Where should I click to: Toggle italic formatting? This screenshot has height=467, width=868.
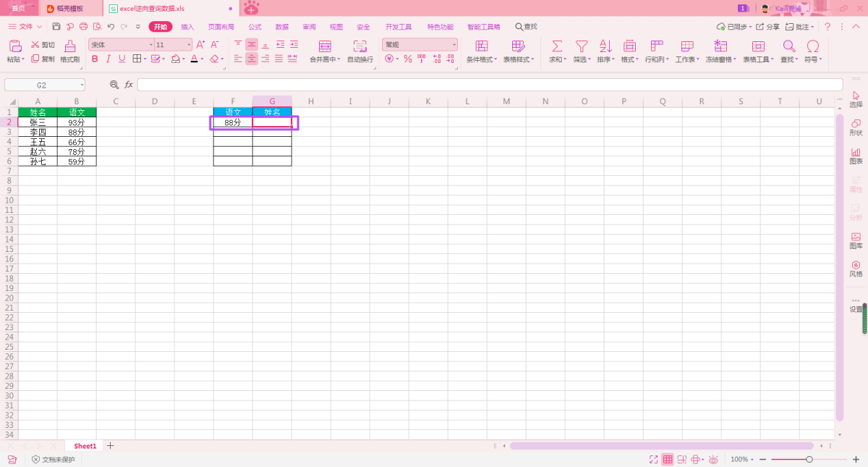108,59
